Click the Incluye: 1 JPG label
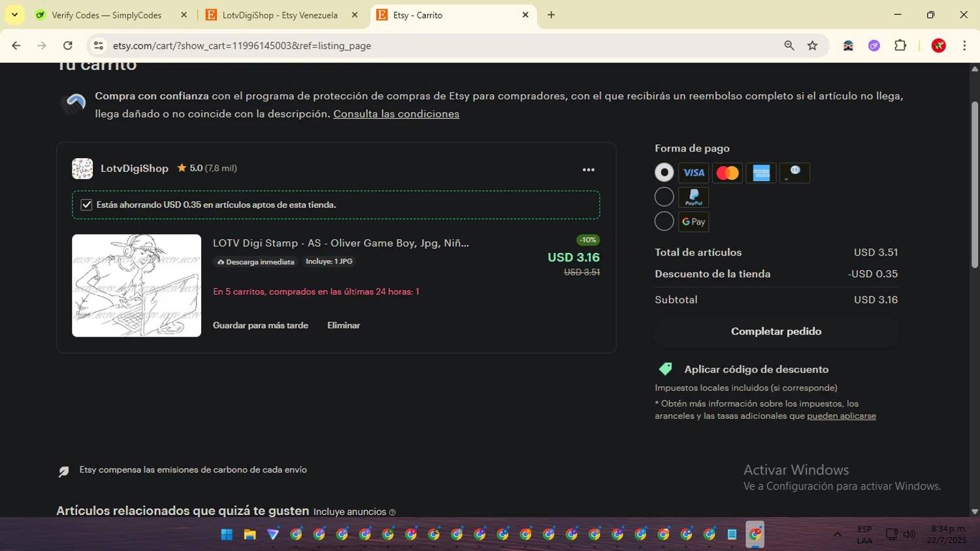 point(329,261)
